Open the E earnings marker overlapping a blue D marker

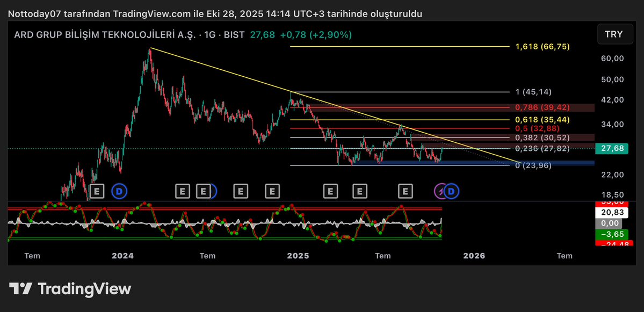tap(203, 191)
